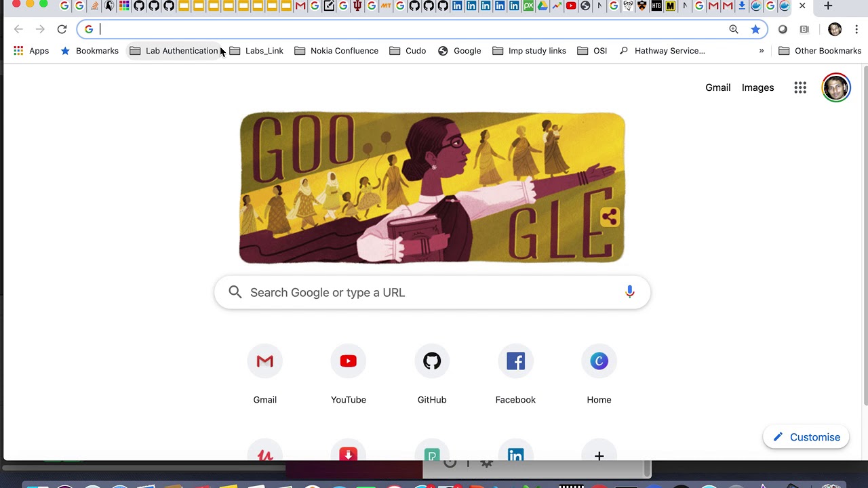Click the bookmark star in address bar
The height and width of the screenshot is (488, 868).
click(x=755, y=29)
